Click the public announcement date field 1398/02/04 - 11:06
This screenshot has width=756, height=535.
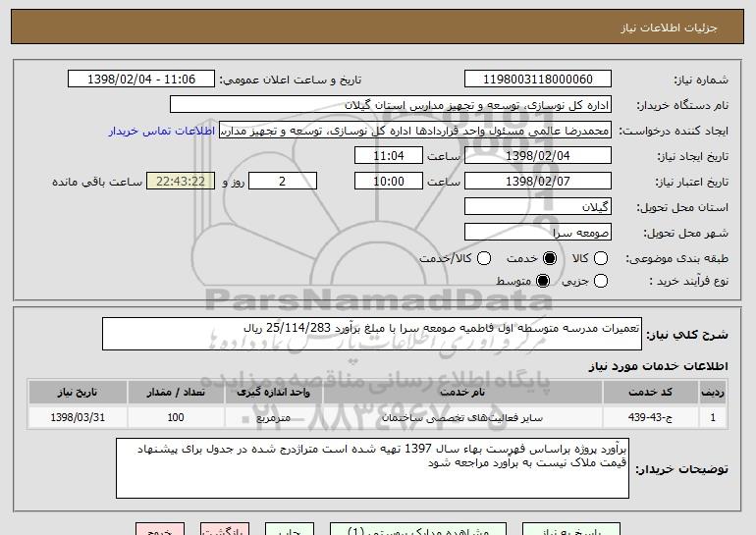point(141,80)
